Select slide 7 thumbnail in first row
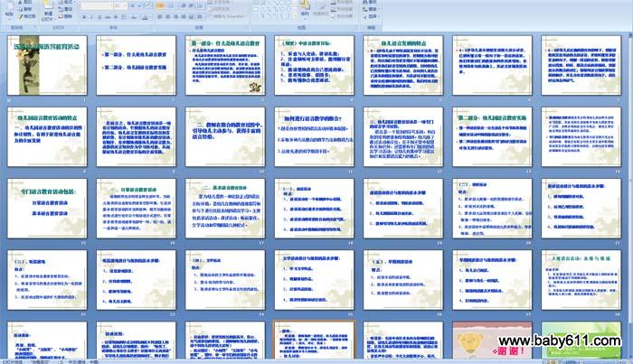Viewport: 633px width, 364px height. click(x=581, y=65)
